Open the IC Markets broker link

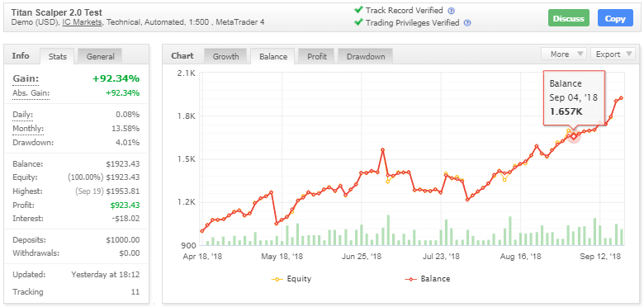pos(82,22)
